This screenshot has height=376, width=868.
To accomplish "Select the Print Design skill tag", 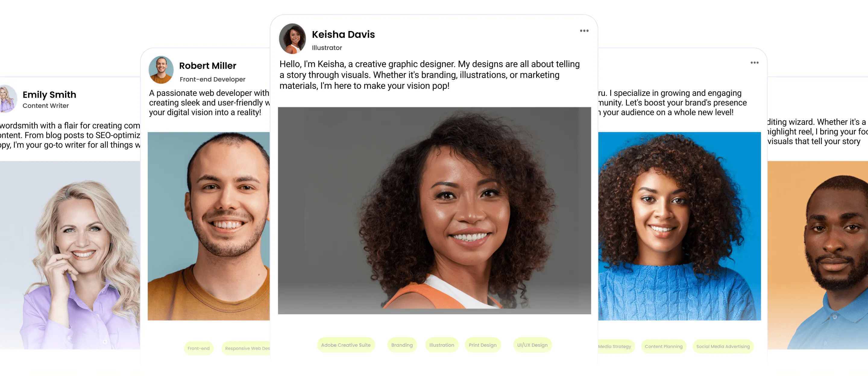I will coord(482,345).
